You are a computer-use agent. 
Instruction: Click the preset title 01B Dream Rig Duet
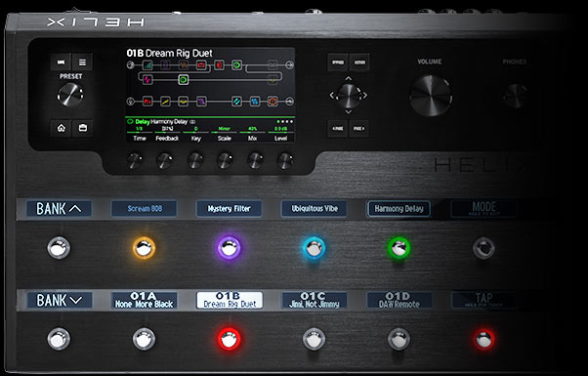click(170, 54)
